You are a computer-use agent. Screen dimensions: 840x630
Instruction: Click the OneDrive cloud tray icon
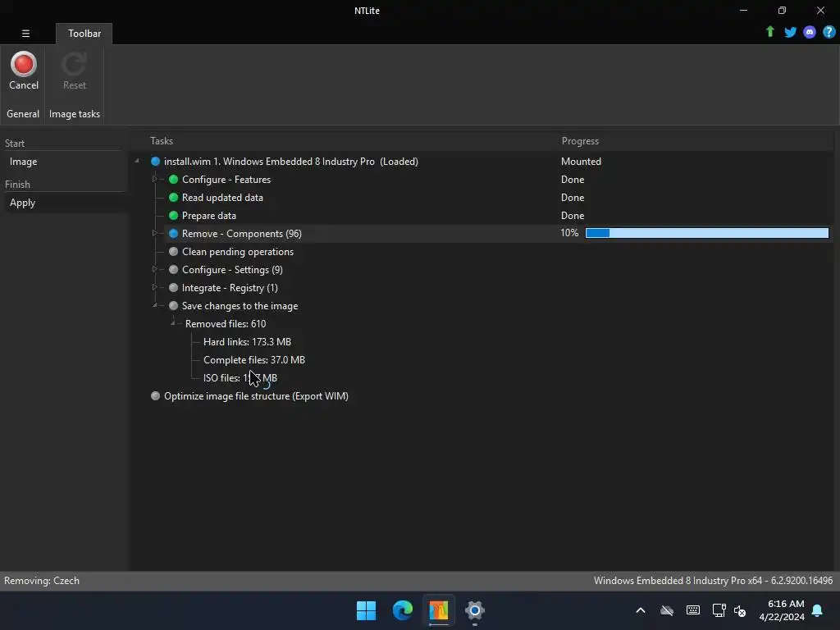[667, 610]
